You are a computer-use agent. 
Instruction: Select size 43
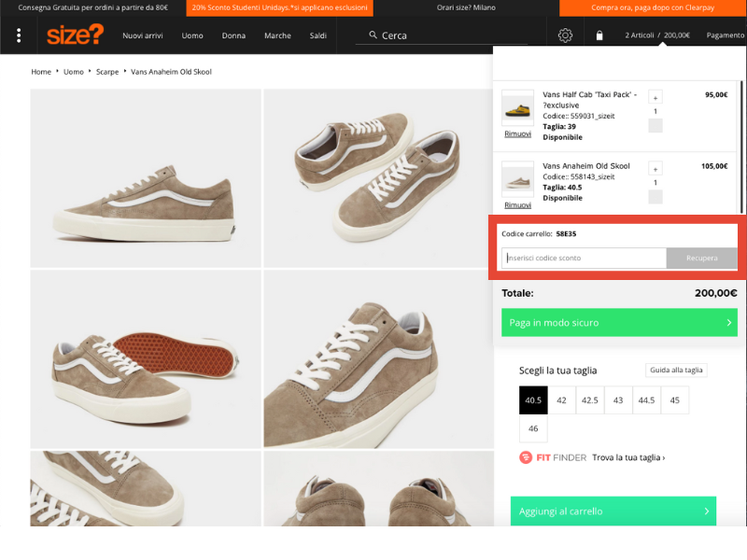(617, 399)
